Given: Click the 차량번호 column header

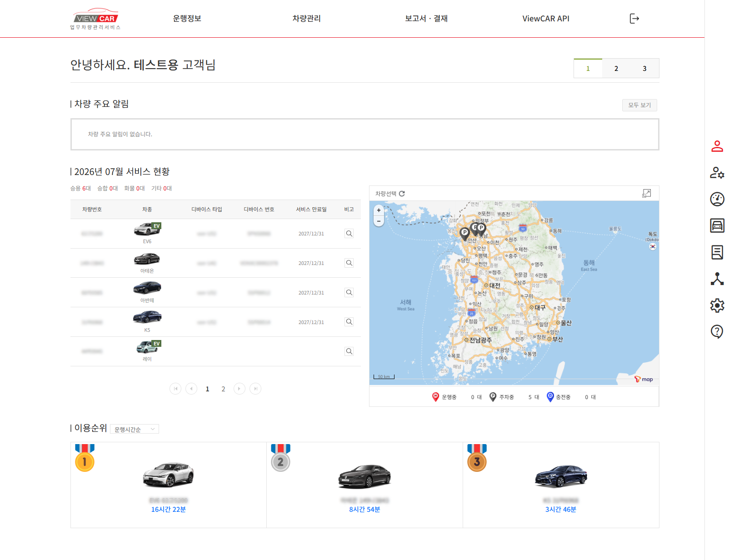Looking at the screenshot, I should point(92,210).
